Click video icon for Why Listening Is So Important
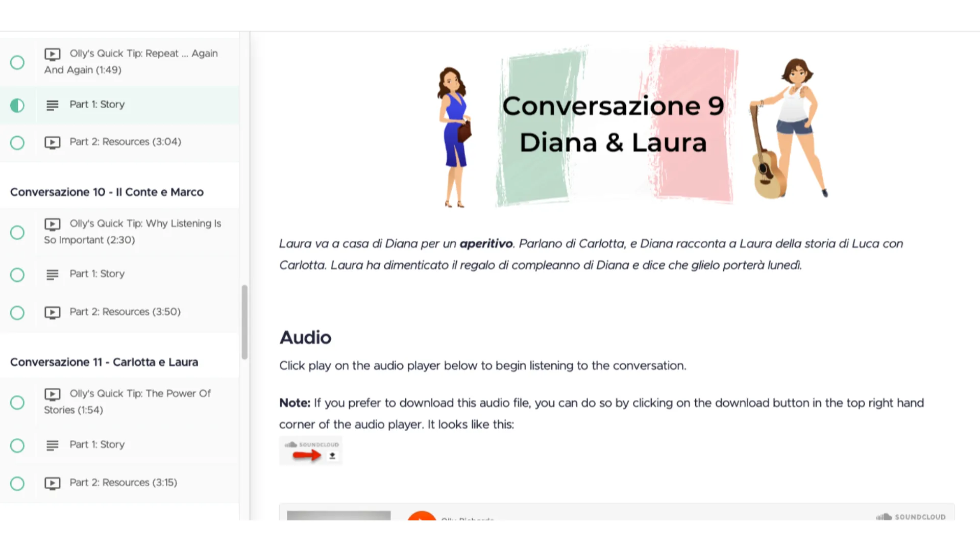Viewport: 980px width, 551px height. [52, 224]
